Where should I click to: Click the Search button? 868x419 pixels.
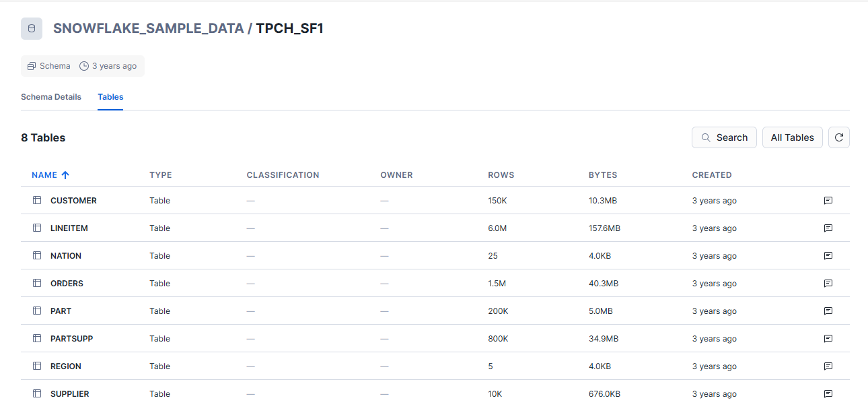point(724,137)
